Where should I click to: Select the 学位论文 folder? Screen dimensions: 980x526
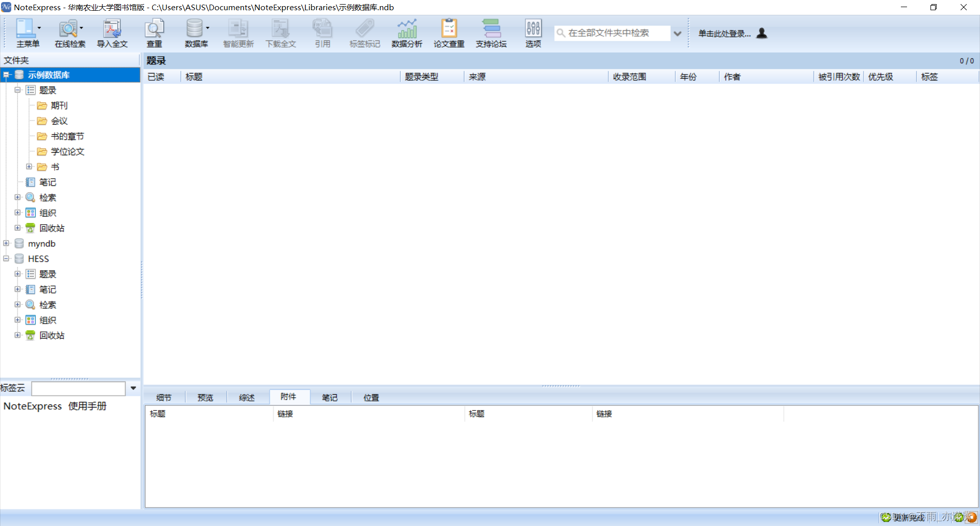pos(67,152)
